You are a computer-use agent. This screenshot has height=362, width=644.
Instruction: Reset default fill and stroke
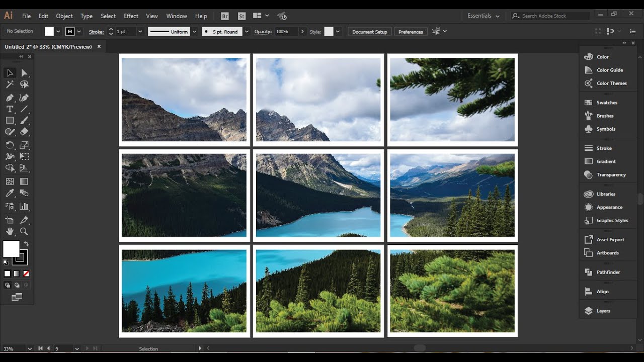coord(6,262)
